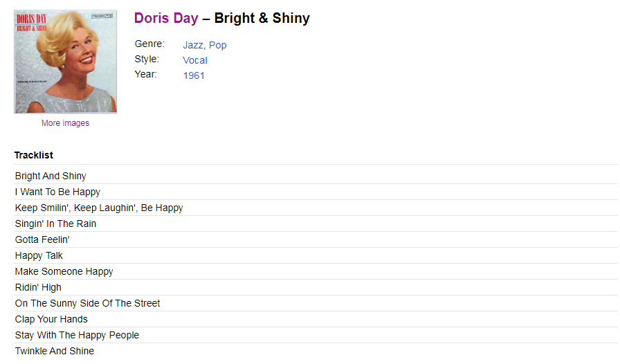The height and width of the screenshot is (364, 620).
Task: Select track "Bright And Shiny"
Action: [x=51, y=176]
